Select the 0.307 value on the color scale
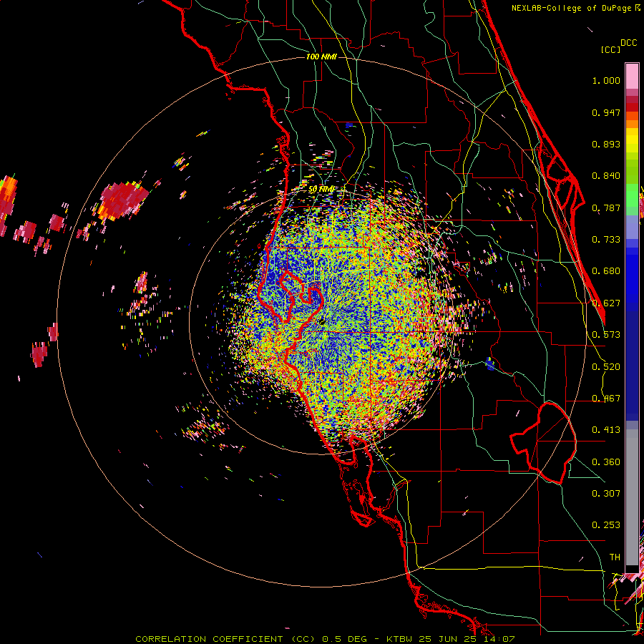 tap(606, 494)
